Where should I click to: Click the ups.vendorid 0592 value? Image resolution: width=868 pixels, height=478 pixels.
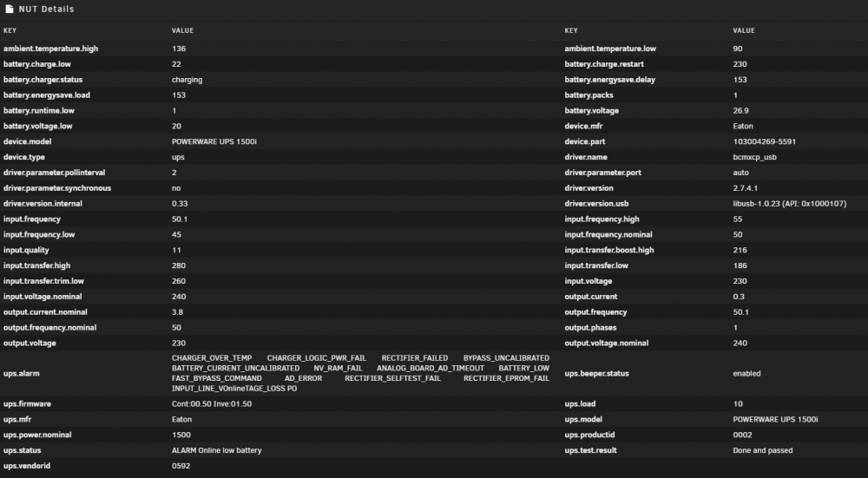point(181,466)
